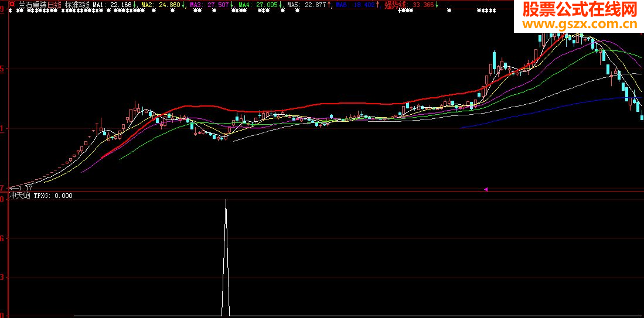Click the 1.17 lowest price marker
644x318 pixels.
(21, 188)
